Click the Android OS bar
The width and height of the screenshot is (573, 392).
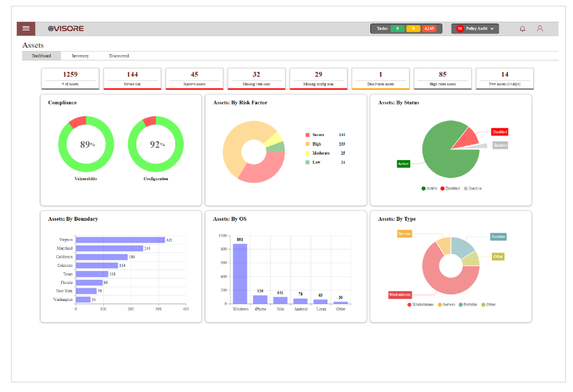[300, 301]
